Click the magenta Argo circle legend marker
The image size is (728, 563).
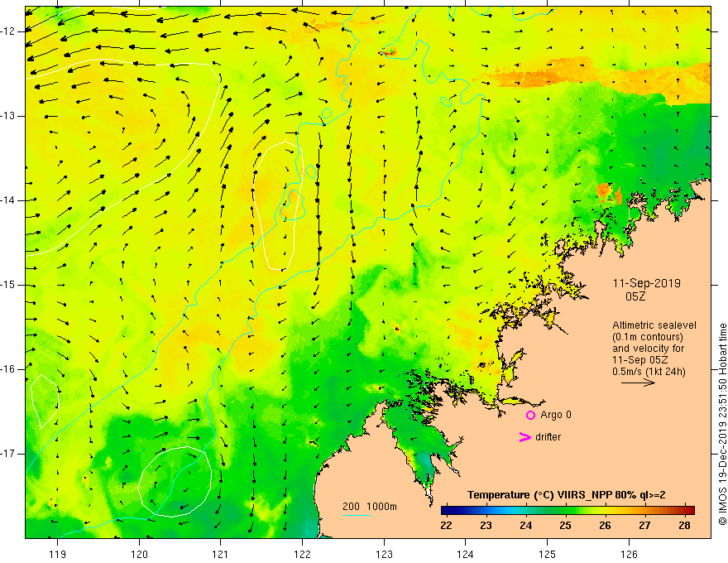[530, 415]
